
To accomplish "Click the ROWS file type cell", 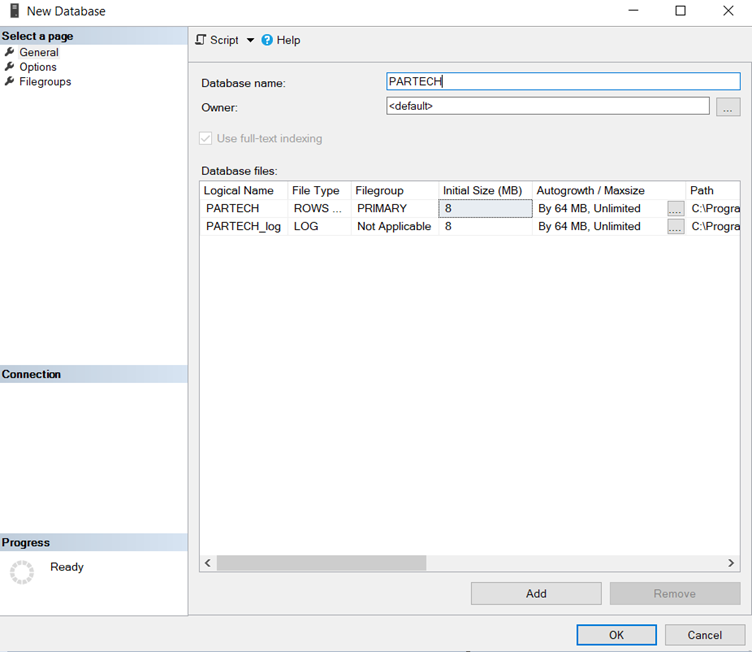I will click(x=319, y=209).
